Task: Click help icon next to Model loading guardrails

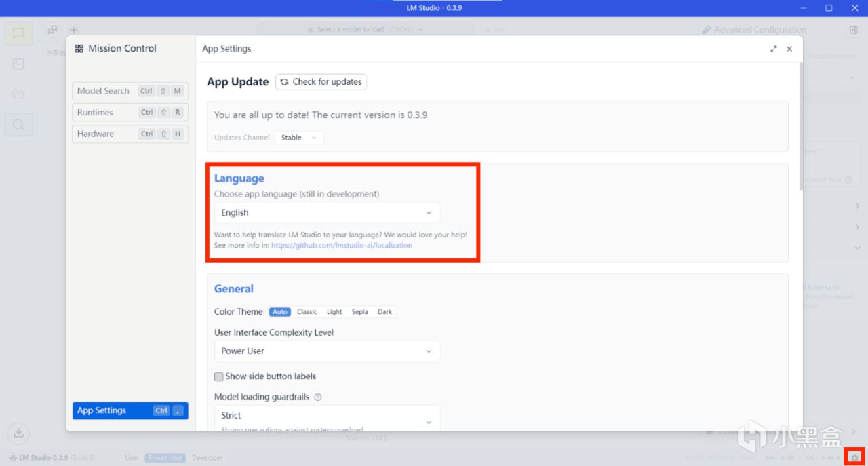Action: (x=318, y=397)
